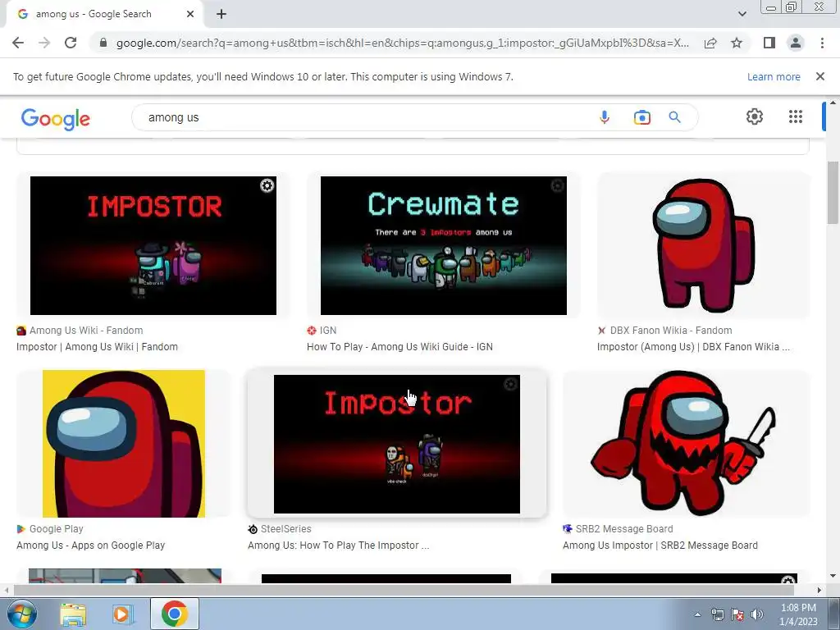Open Windows Explorer from the taskbar
Viewport: 840px width, 630px height.
(x=73, y=614)
